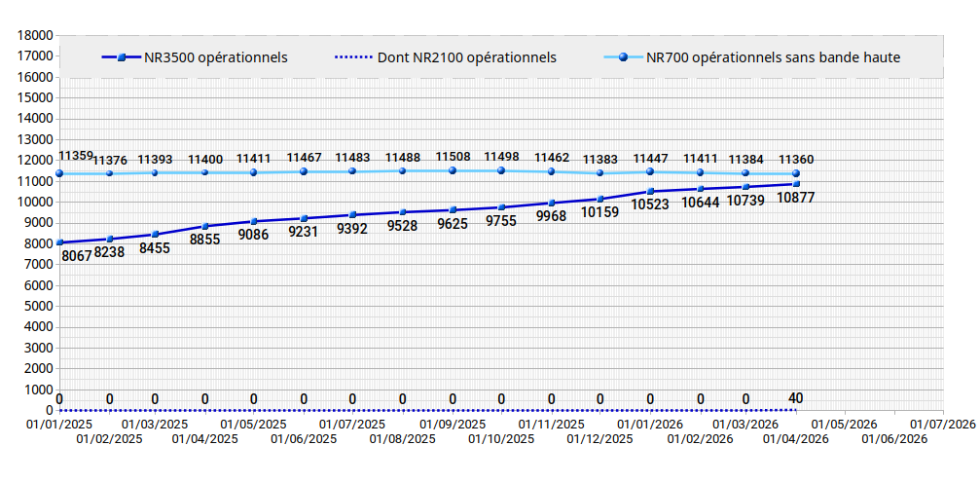Click the x-axis date 01/01/2025
Viewport: 980px width, 483px height.
59,425
